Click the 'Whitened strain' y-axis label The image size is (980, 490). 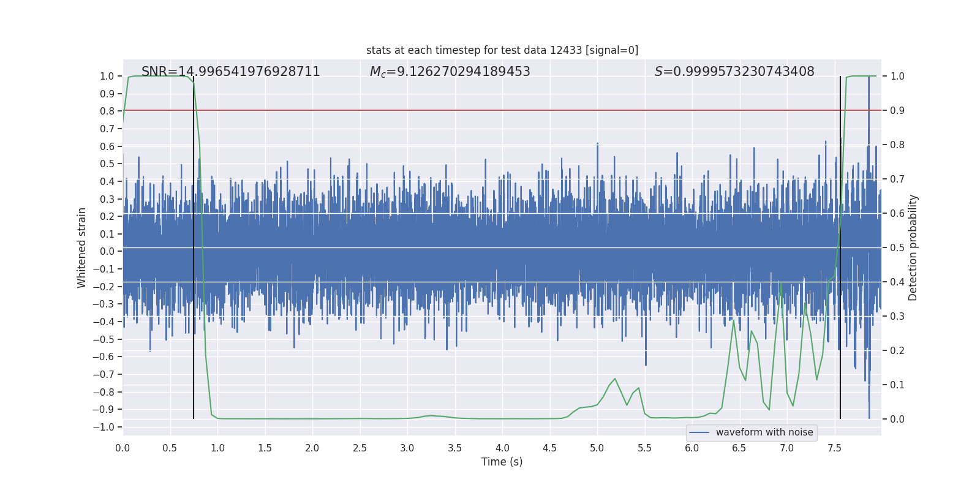pos(81,247)
